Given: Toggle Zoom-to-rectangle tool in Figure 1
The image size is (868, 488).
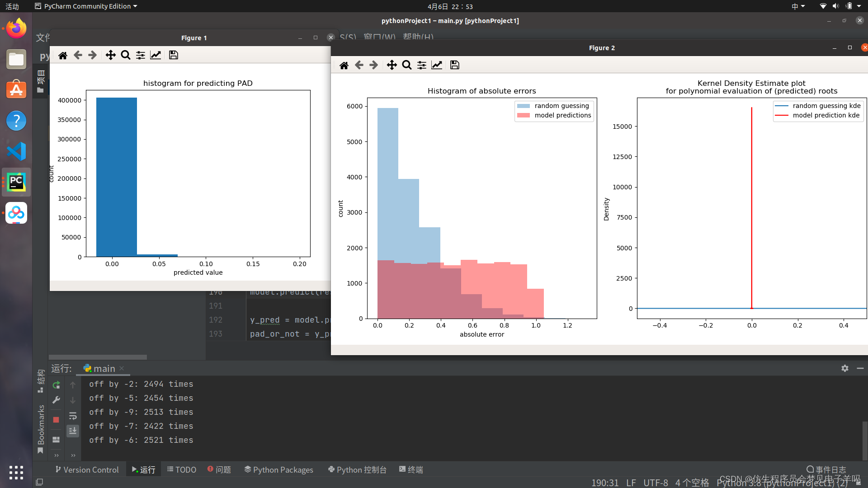Looking at the screenshot, I should pos(126,55).
